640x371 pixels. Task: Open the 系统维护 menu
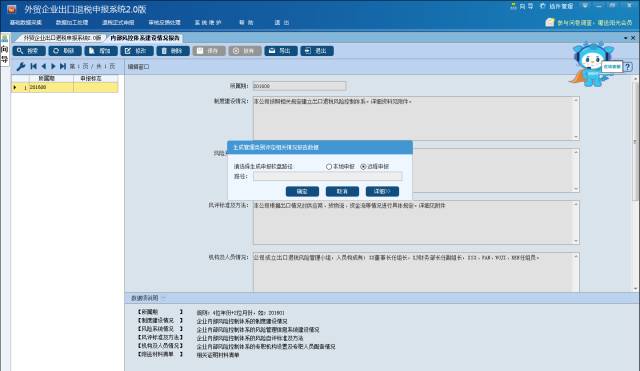pos(208,22)
